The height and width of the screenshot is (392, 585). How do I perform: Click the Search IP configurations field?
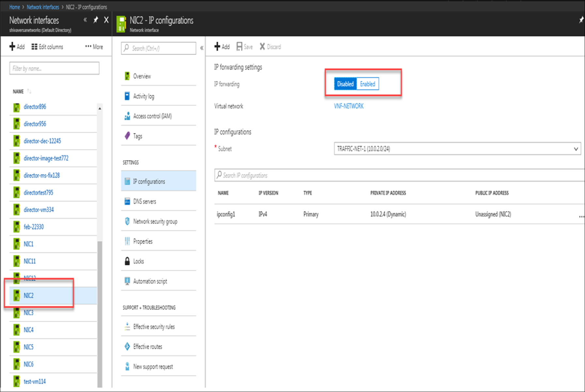pos(400,175)
